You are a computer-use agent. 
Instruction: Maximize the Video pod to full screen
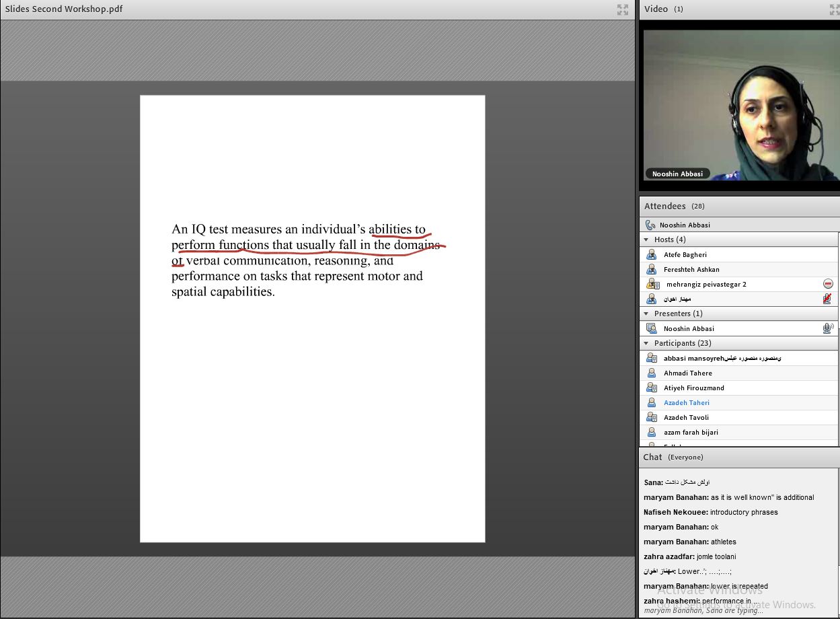[x=834, y=9]
